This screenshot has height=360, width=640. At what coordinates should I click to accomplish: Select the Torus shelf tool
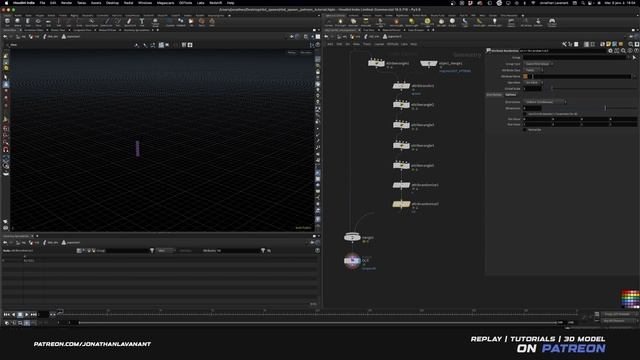click(x=38, y=21)
